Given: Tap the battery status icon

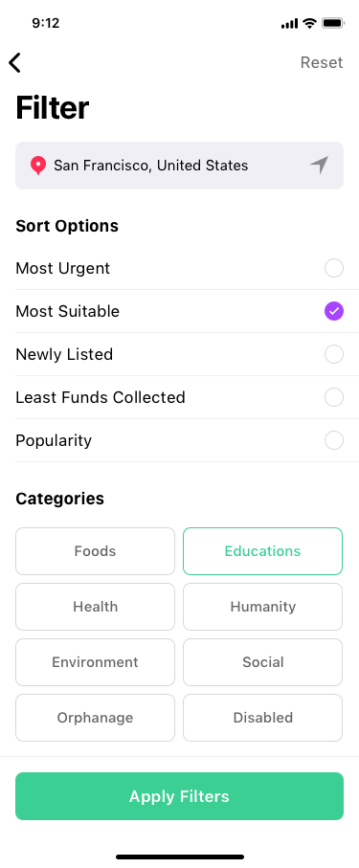Looking at the screenshot, I should click(333, 23).
